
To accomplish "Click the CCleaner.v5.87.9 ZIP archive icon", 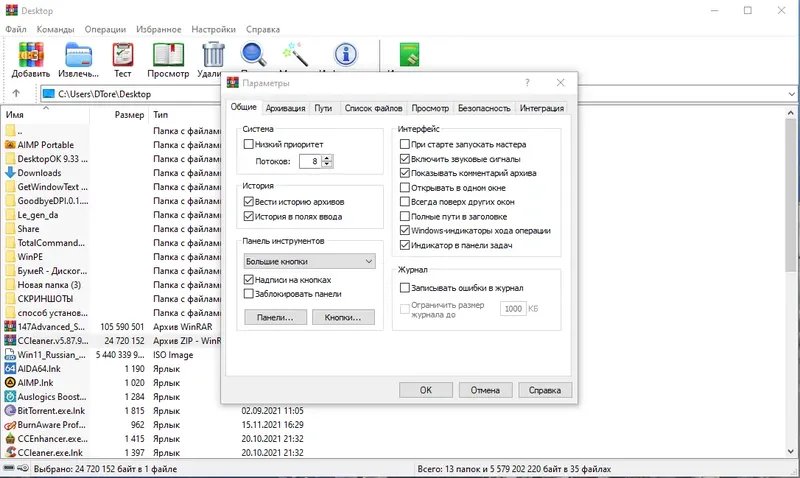I will 10,340.
